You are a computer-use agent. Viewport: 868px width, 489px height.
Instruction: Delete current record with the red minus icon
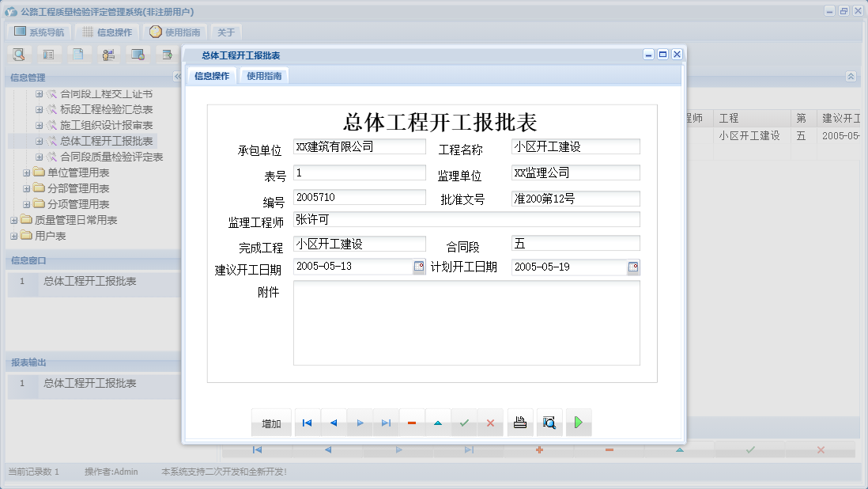[412, 423]
